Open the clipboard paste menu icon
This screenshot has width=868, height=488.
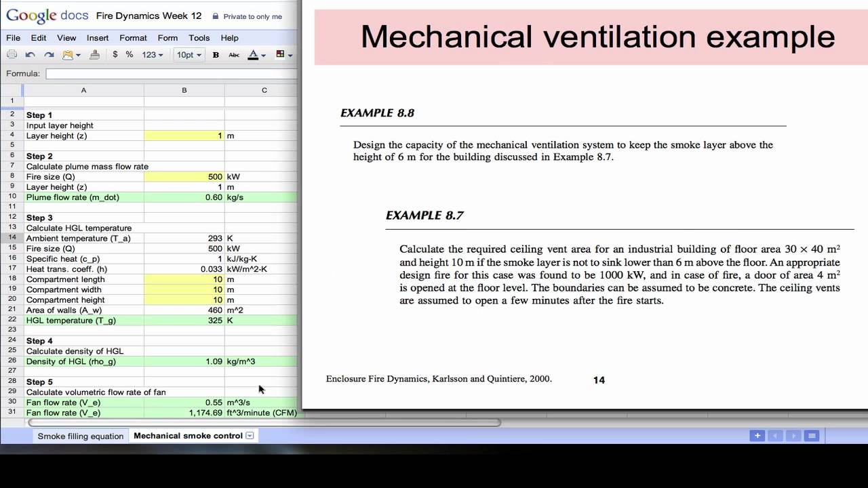click(71, 55)
